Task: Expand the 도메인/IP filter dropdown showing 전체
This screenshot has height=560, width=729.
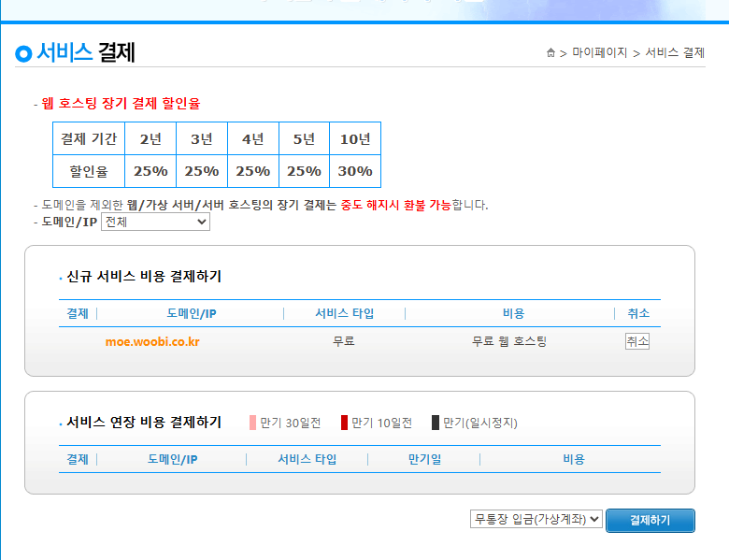Action: 155,223
